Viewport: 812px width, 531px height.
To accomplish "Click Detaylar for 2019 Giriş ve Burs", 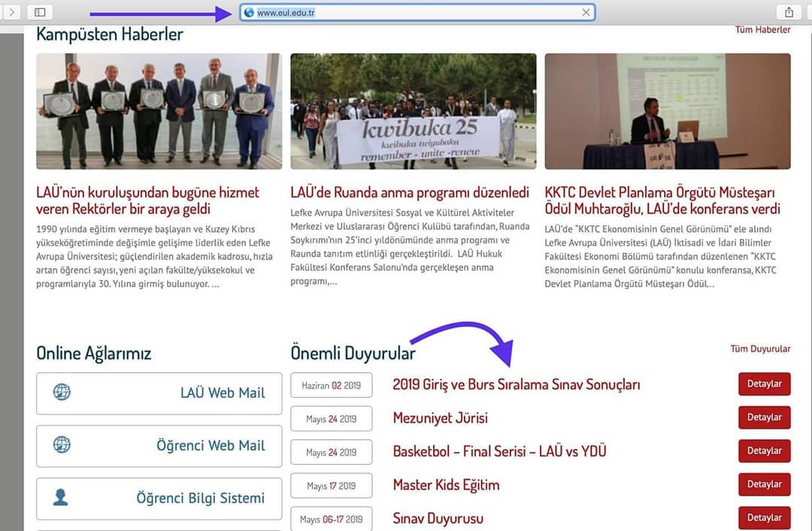I will point(765,384).
